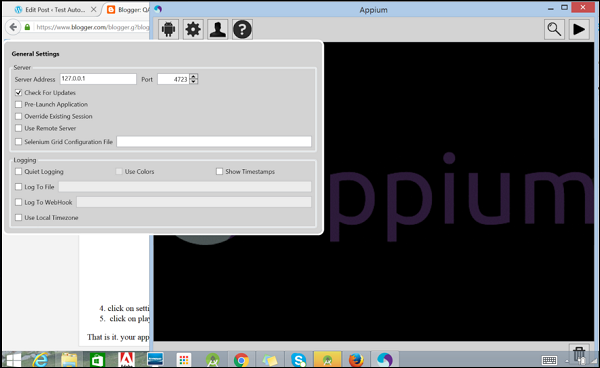This screenshot has height=368, width=600.
Task: Switch to Appium from the taskbar
Action: pyautogui.click(x=385, y=360)
